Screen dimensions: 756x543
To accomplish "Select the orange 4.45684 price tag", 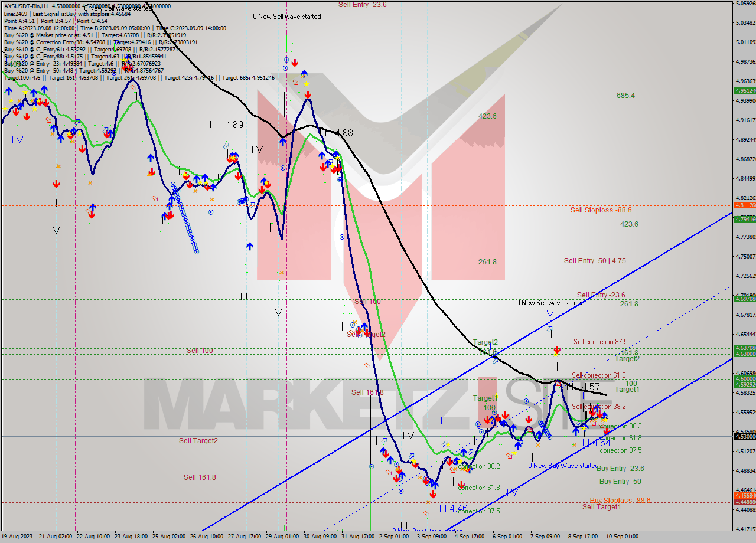I will point(744,496).
